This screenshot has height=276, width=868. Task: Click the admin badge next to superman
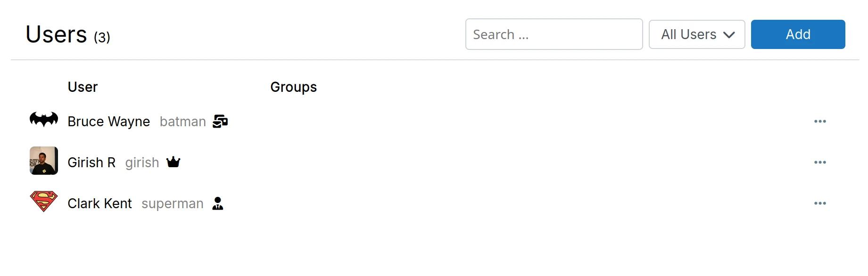pyautogui.click(x=217, y=203)
